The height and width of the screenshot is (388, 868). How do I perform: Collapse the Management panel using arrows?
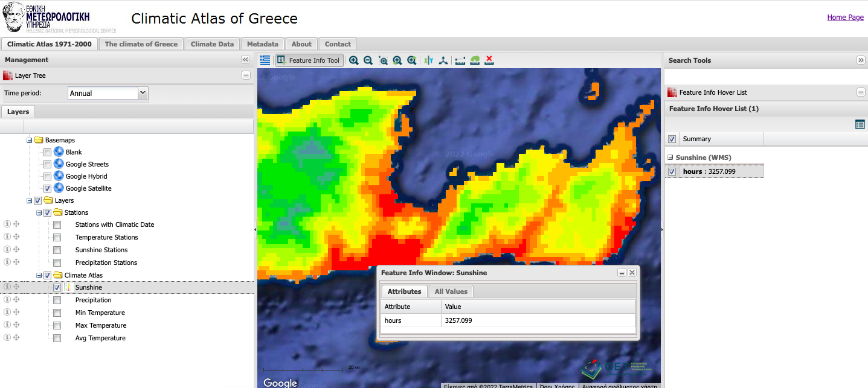[245, 60]
